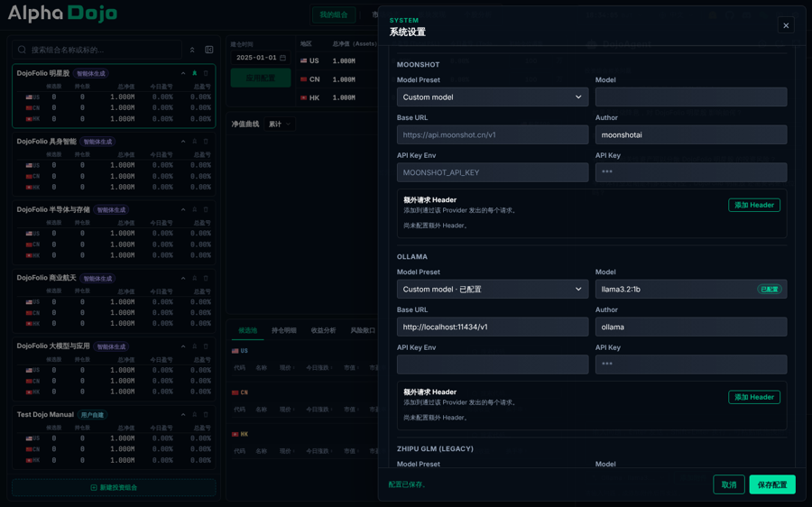Click the plus icon in 新建投资组合
This screenshot has height=507, width=812.
pos(94,487)
